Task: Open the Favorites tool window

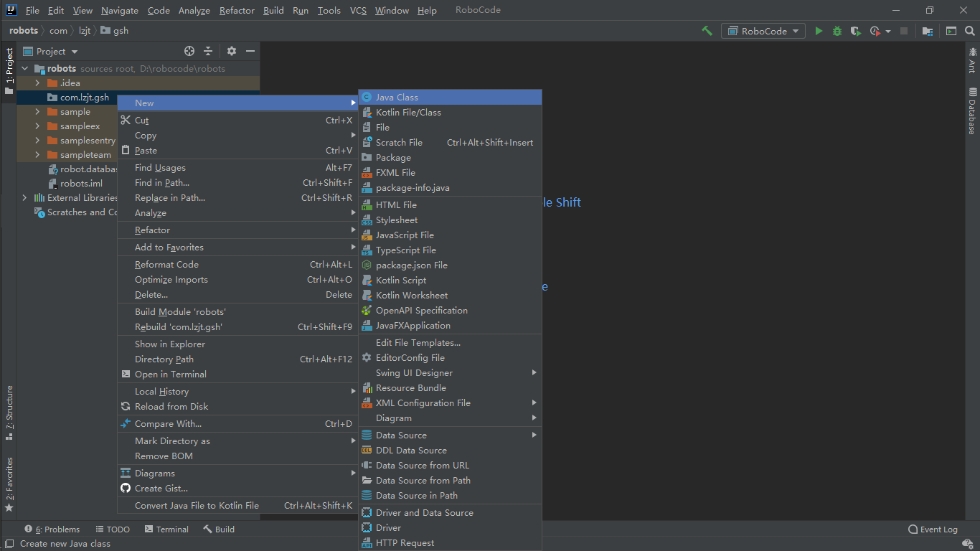Action: pos(9,484)
